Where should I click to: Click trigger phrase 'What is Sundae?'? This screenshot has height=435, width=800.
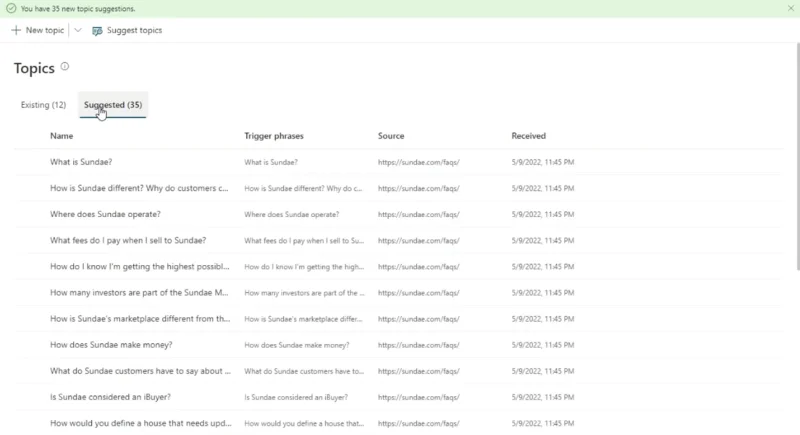pos(270,162)
